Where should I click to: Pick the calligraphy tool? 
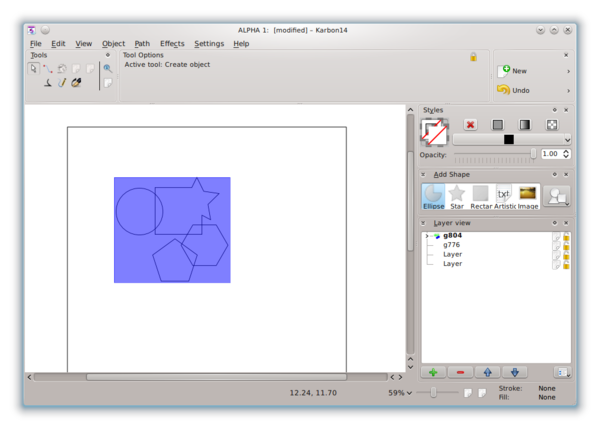[x=48, y=83]
